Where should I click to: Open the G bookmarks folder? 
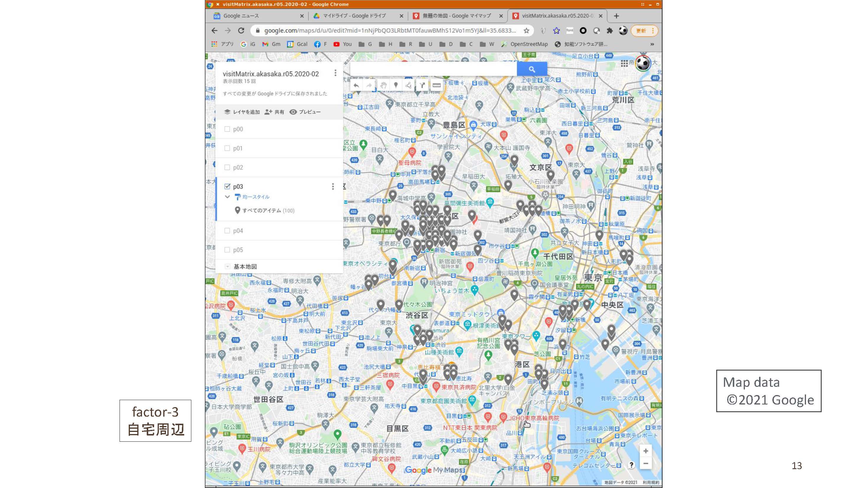point(365,44)
